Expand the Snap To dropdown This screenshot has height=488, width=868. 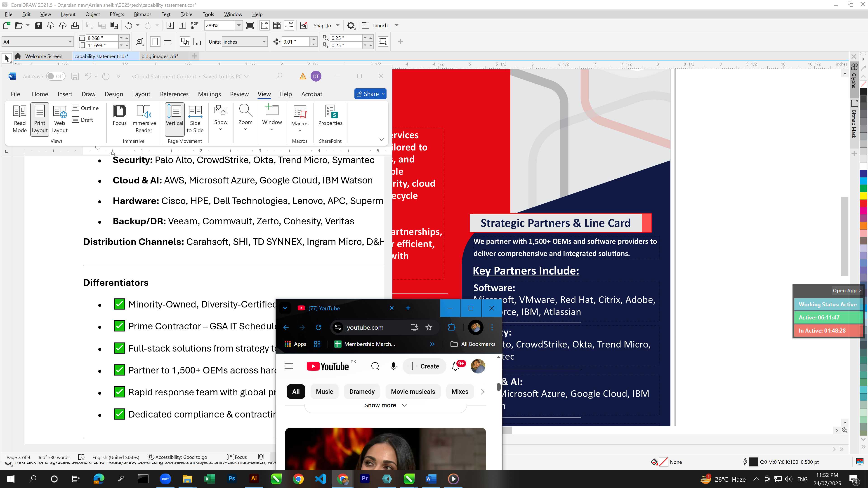pos(338,26)
